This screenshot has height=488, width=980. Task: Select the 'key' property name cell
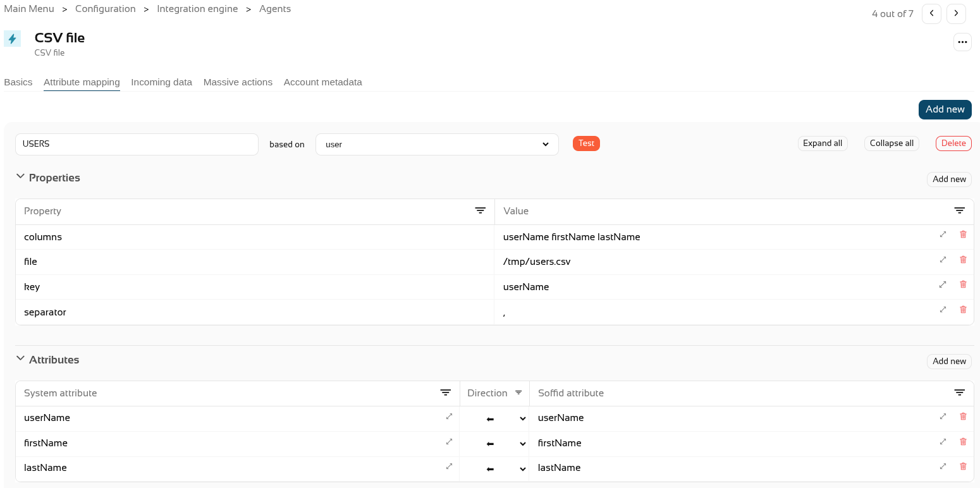pos(255,287)
